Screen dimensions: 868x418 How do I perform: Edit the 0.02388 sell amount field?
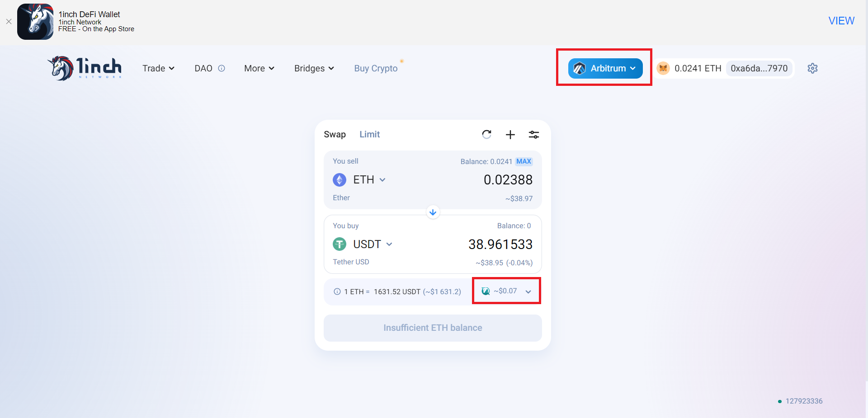pos(508,180)
